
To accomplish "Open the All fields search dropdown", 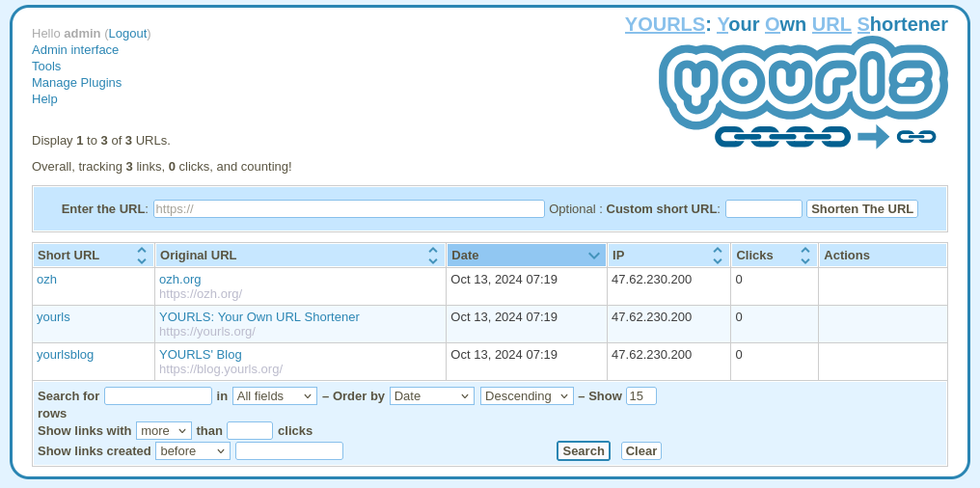I will point(275,396).
